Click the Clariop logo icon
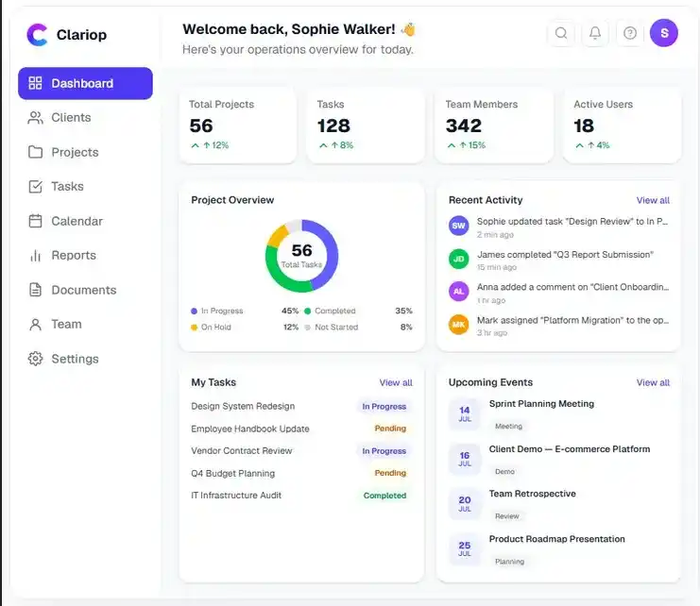Screen dimensions: 700x606 coord(37,35)
